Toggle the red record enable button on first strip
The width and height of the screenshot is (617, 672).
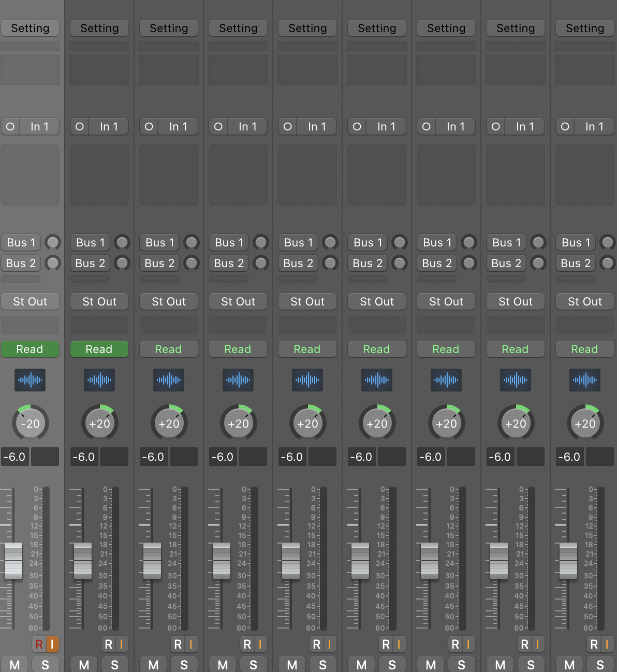[39, 645]
